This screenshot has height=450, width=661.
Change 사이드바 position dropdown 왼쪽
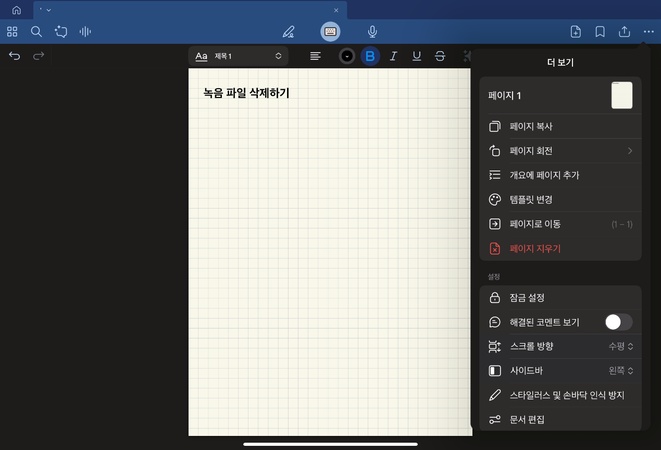coord(621,371)
